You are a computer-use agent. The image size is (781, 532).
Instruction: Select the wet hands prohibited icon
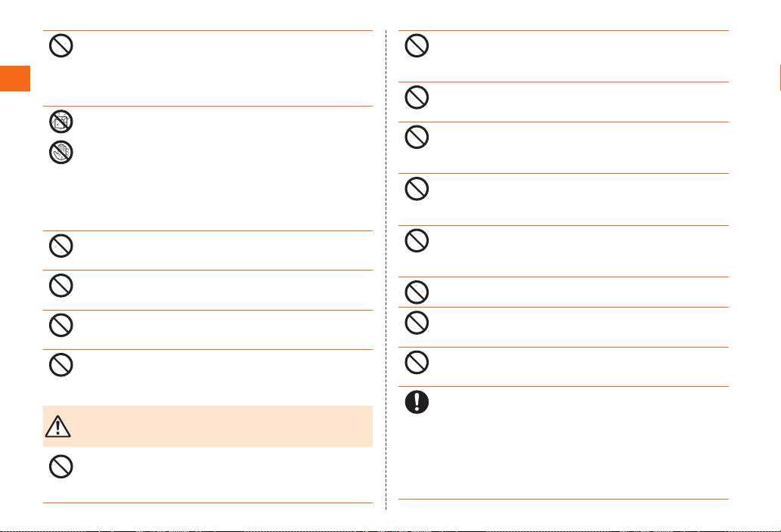pos(61,153)
